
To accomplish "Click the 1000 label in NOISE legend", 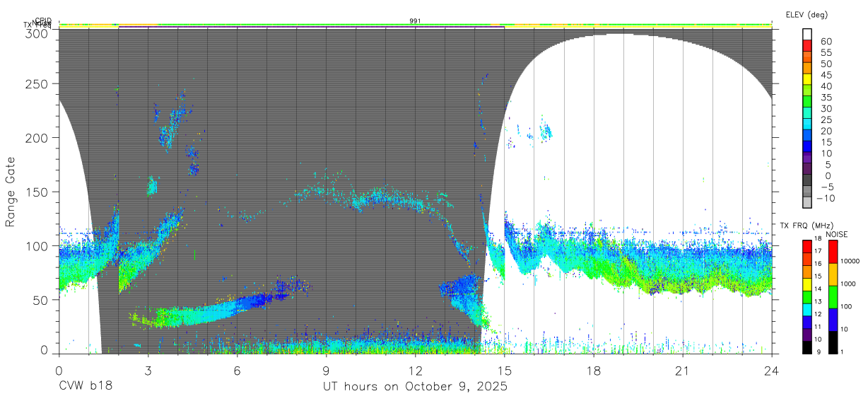I will [848, 283].
